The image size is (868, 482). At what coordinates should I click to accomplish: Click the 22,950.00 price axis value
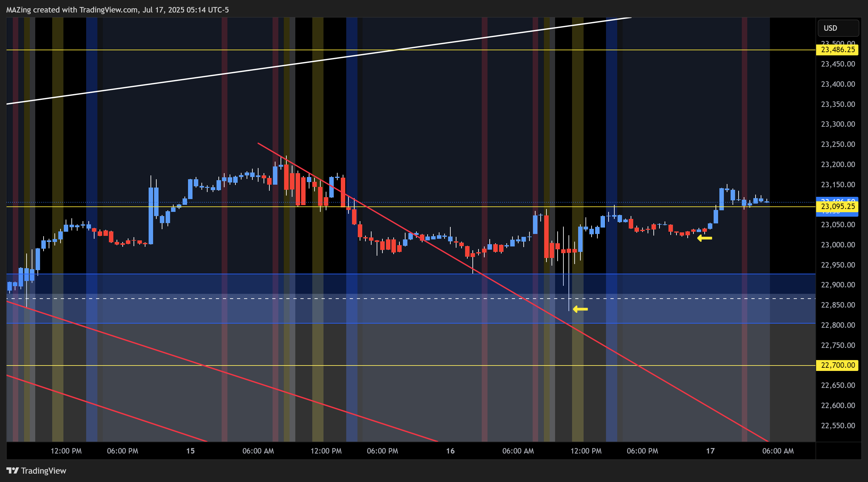838,265
